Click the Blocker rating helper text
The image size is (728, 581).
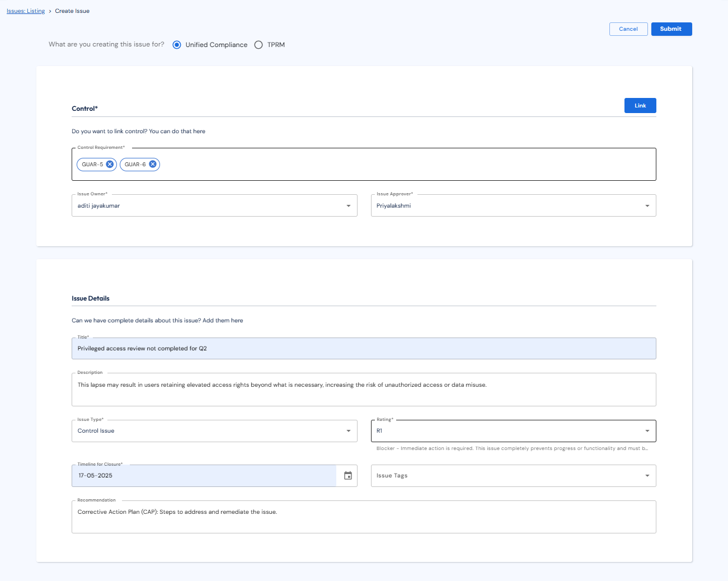coord(512,448)
